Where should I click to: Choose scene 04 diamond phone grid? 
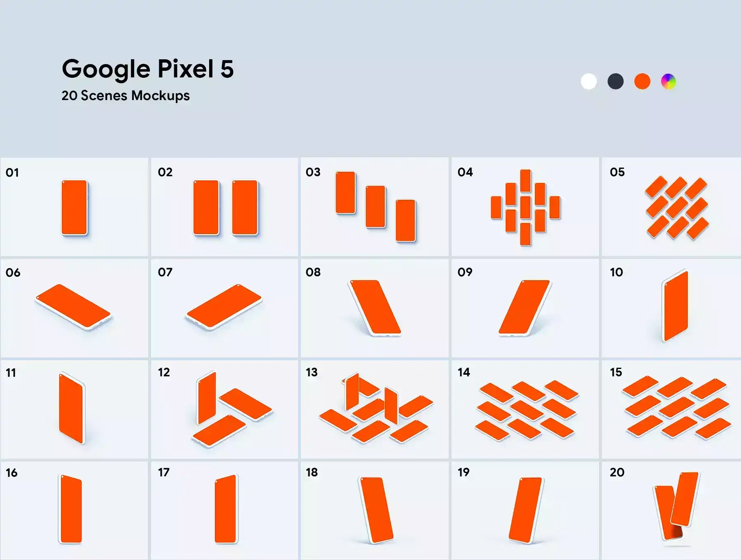[525, 207]
